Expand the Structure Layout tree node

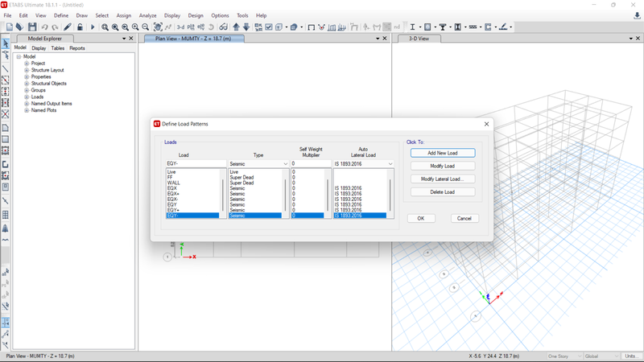[27, 70]
